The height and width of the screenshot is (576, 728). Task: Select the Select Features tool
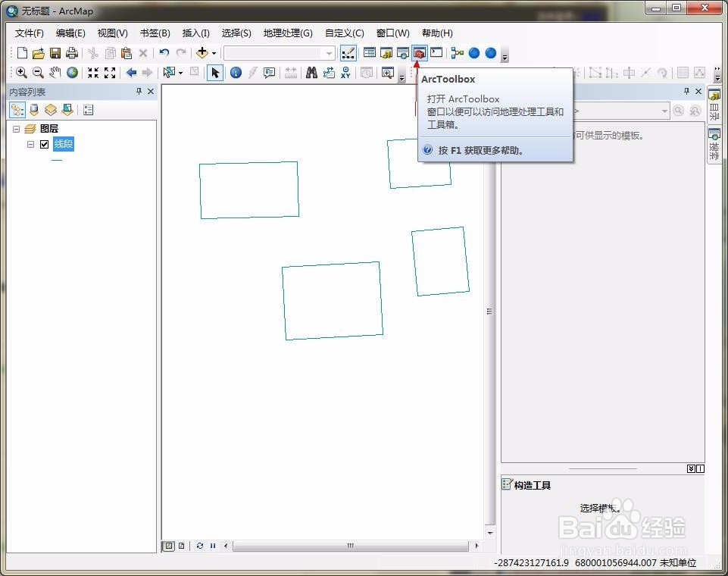(x=170, y=73)
